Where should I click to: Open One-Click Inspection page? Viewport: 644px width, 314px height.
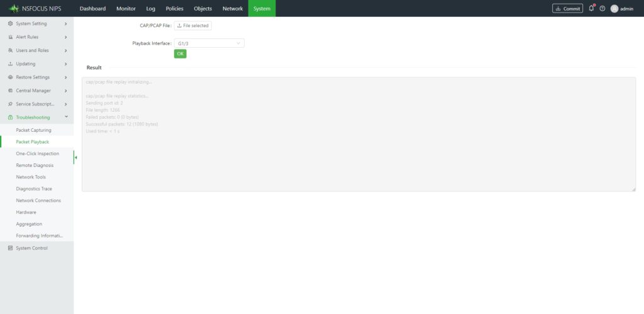click(37, 154)
